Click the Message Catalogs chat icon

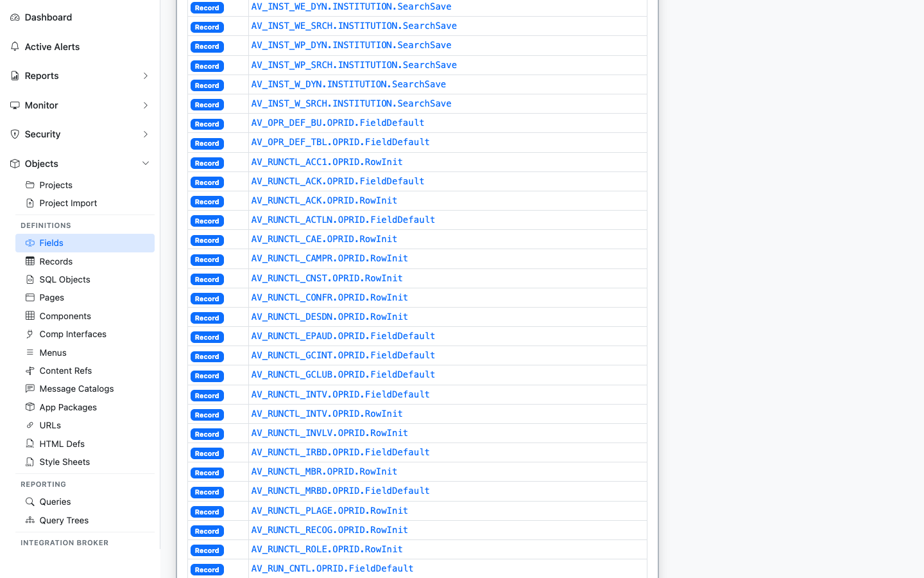tap(30, 389)
